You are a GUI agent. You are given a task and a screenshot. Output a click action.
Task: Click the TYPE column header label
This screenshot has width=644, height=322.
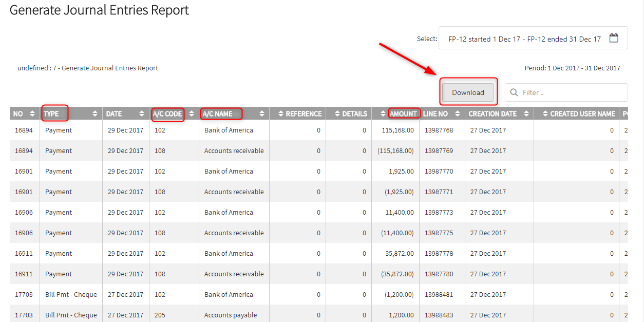pos(52,113)
